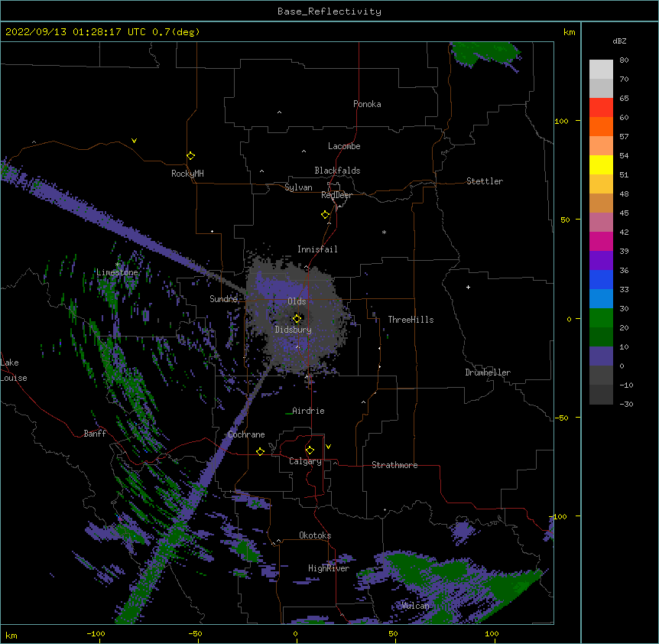Click the Drumheller label

[x=488, y=372]
